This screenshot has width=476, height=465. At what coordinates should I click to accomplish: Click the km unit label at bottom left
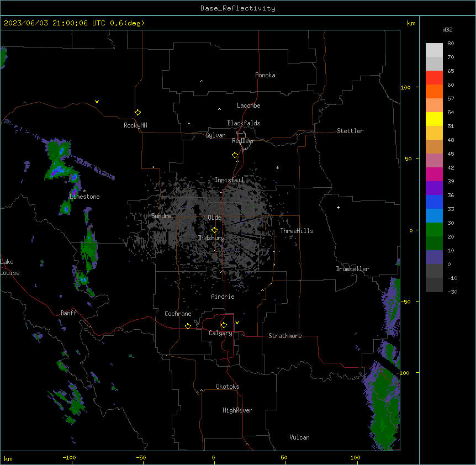[8, 459]
